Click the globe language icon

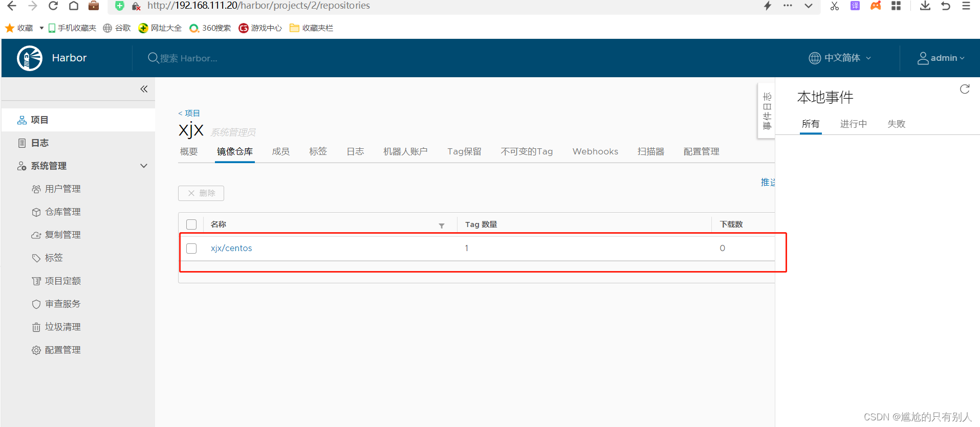click(815, 58)
